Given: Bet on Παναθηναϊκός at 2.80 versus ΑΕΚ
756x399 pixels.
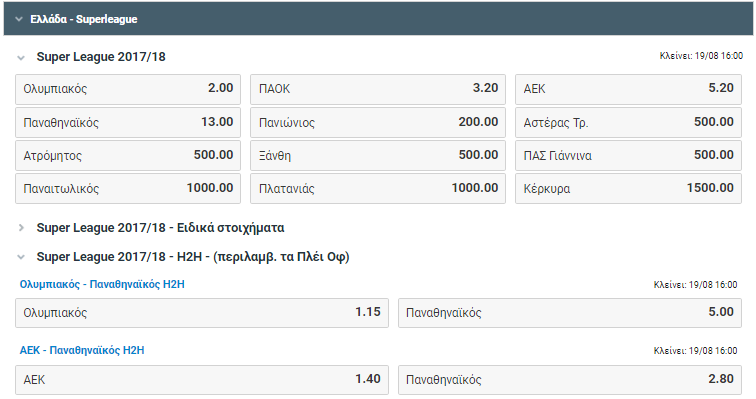Looking at the screenshot, I should [570, 380].
